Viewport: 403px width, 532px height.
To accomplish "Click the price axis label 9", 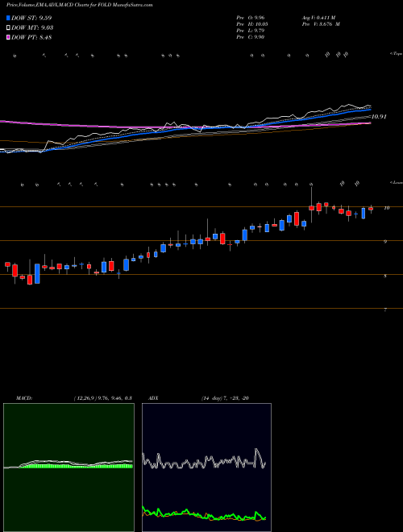I will (x=385, y=242).
